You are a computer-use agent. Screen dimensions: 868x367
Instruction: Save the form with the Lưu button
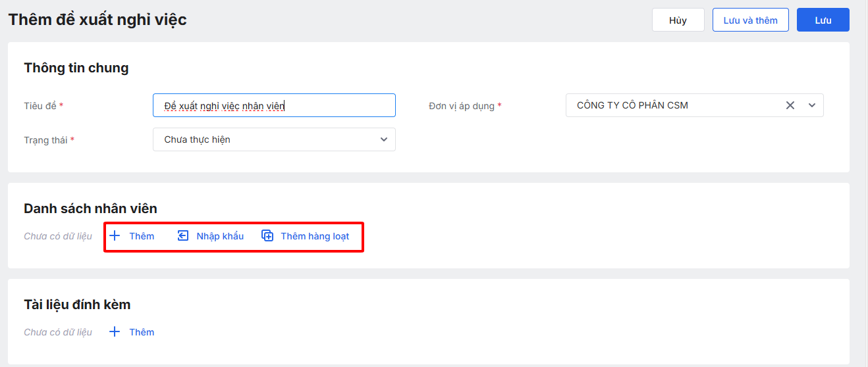pos(823,20)
